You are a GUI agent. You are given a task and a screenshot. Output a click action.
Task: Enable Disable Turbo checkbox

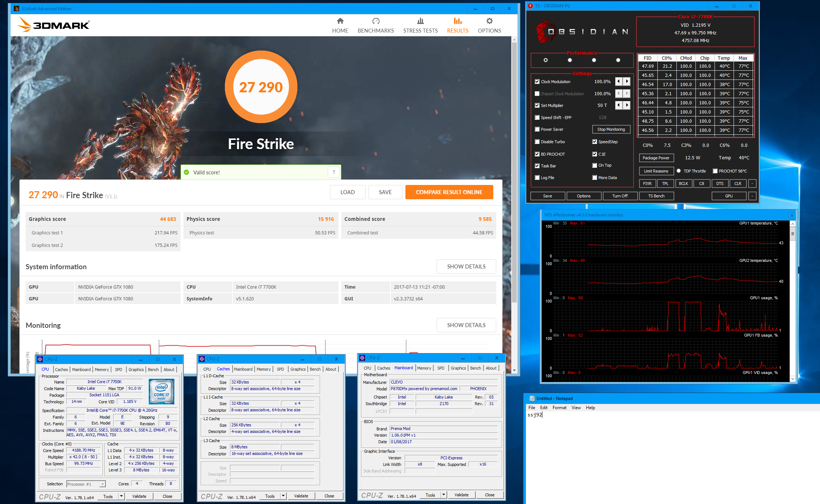pos(537,142)
